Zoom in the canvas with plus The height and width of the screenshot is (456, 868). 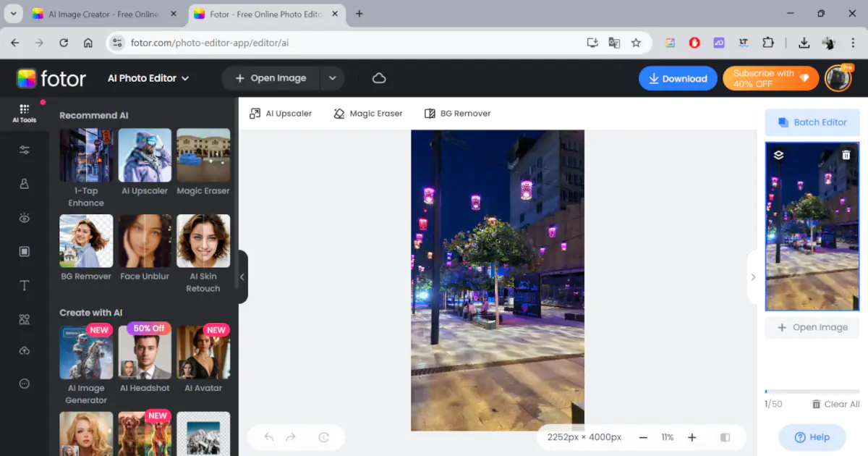(692, 437)
